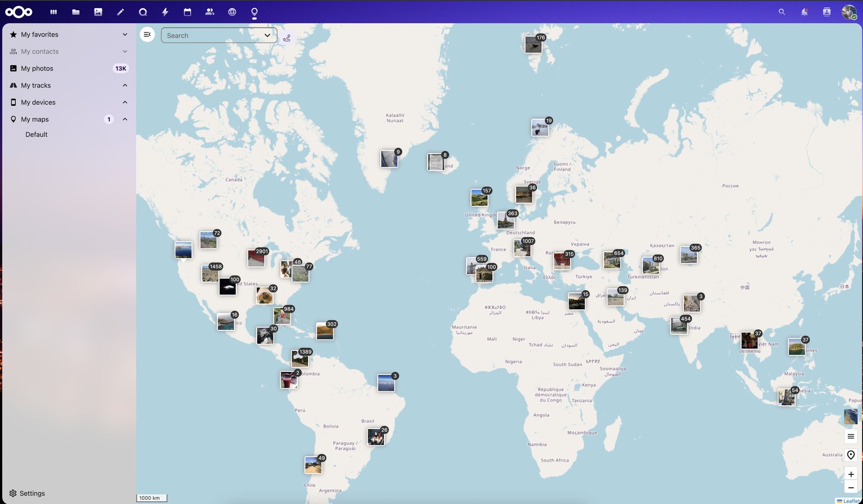Screen dimensions: 863x504
Task: Zoom out on the map
Action: (851, 488)
